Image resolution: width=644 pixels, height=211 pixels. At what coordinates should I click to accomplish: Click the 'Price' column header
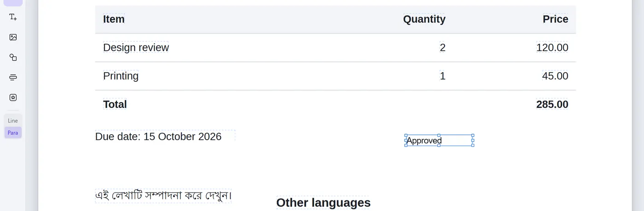point(555,19)
